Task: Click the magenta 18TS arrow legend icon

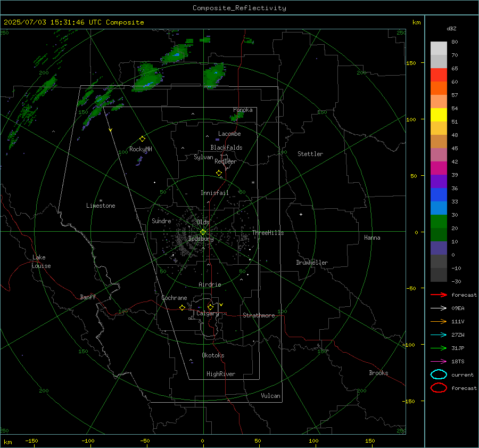Action: pyautogui.click(x=439, y=362)
